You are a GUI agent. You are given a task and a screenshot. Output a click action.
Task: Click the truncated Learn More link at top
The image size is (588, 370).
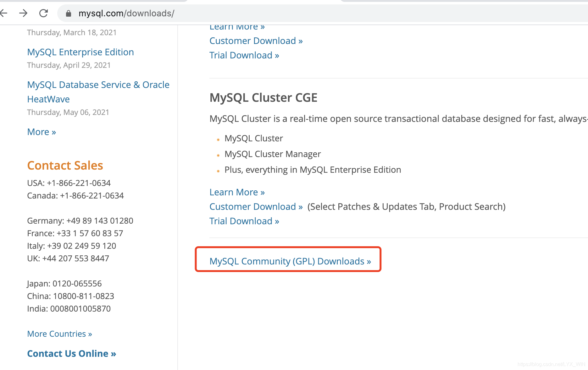click(x=237, y=27)
